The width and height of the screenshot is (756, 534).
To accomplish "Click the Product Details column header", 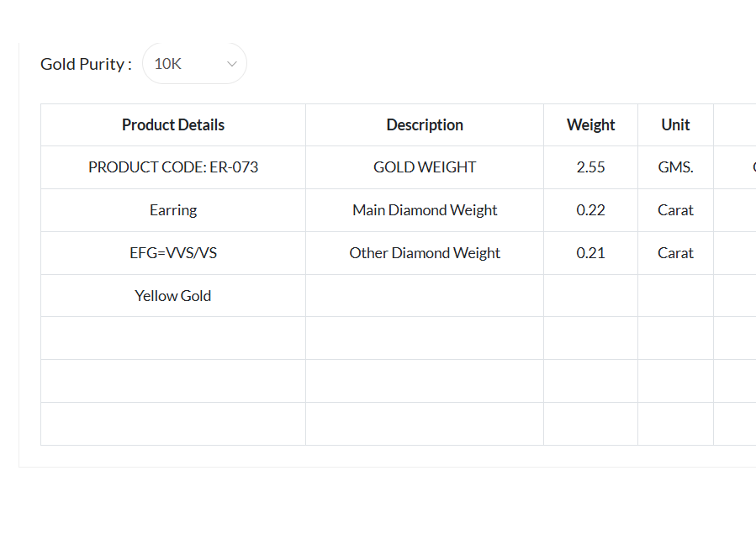I will click(173, 125).
